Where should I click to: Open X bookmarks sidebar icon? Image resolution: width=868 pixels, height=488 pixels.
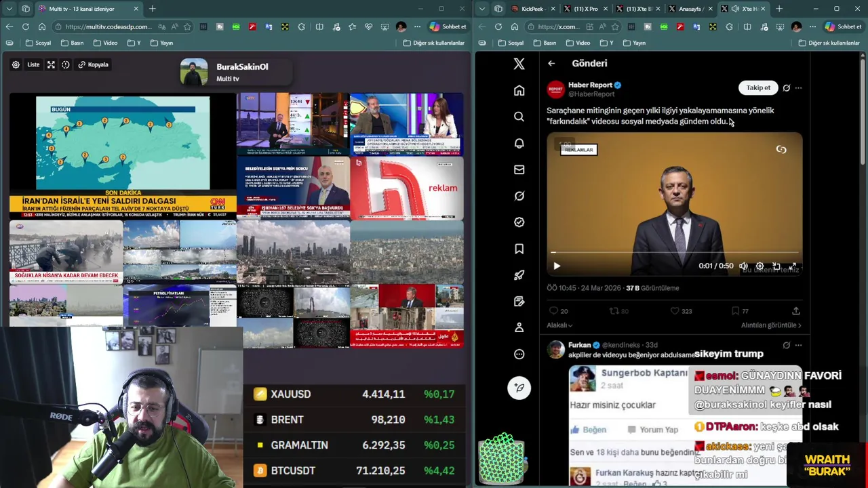click(519, 249)
